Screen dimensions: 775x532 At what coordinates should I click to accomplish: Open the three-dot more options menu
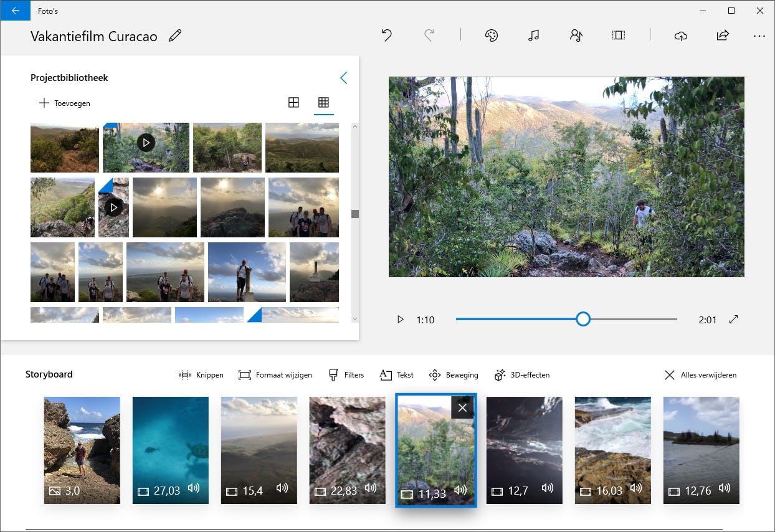759,36
